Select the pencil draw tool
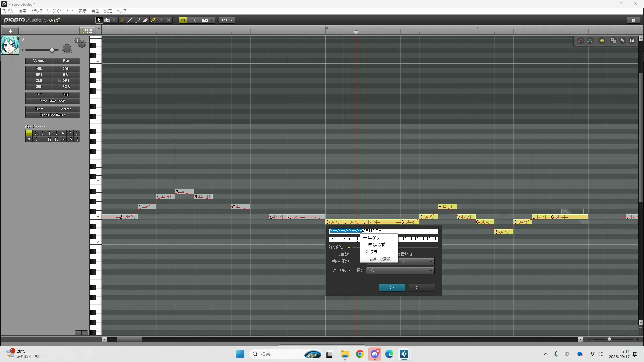The width and height of the screenshot is (644, 362). point(122,20)
